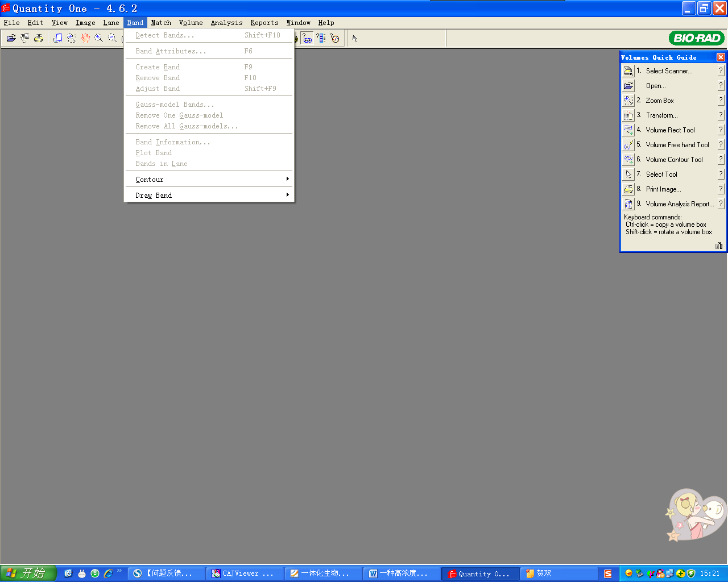Click the Zoom Box icon in Quick Guide
Viewport: 728px width, 582px height.
(x=628, y=101)
